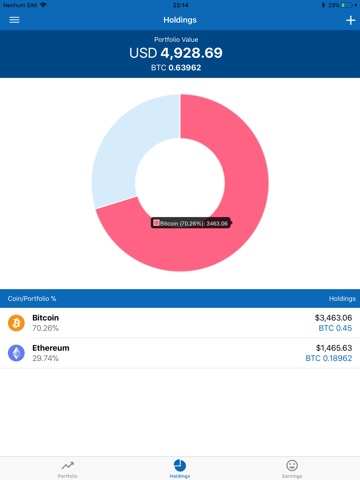Viewport: 360px width, 480px height.
Task: Tap the Coin/Portfolio % column header
Action: [32, 299]
